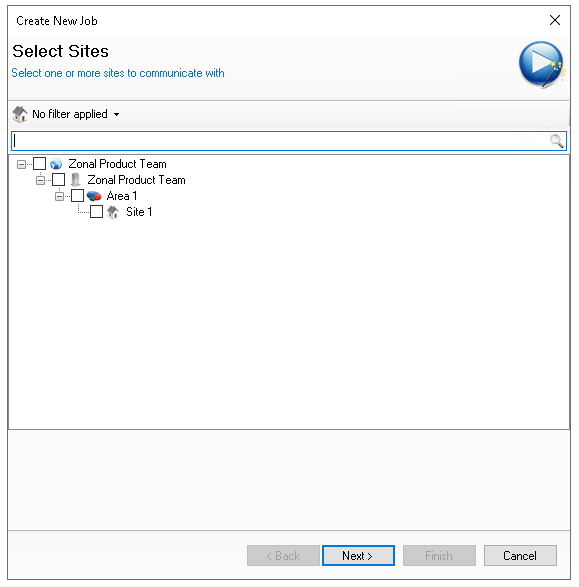Click the house icon beside Site 1

[x=113, y=212]
